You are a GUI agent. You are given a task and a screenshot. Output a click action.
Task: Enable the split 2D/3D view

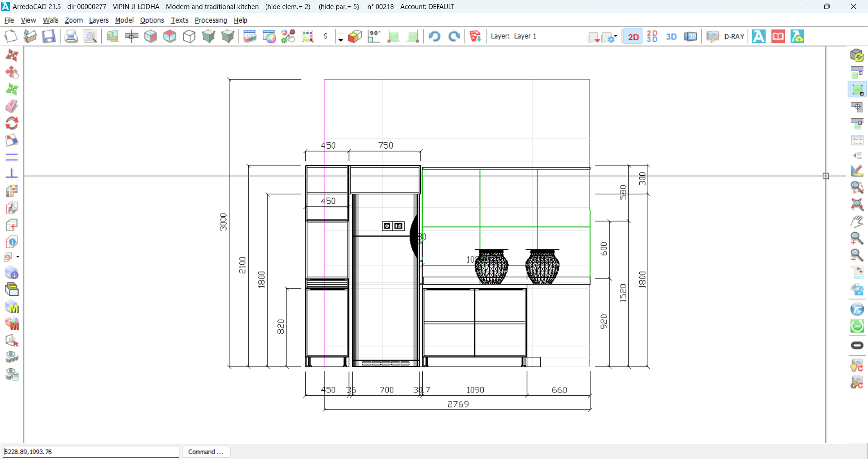click(x=652, y=37)
